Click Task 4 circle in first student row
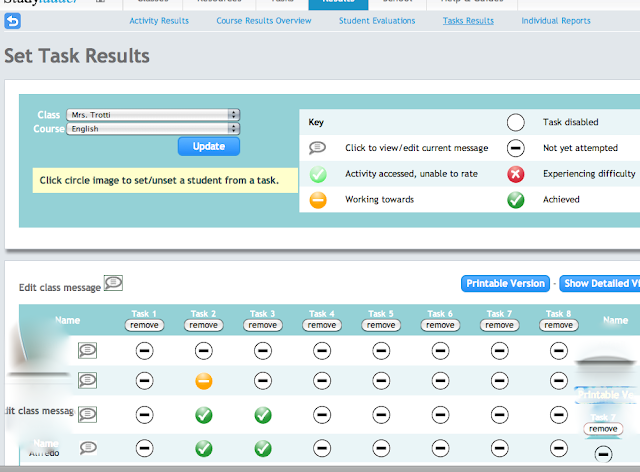The width and height of the screenshot is (640, 472). (x=322, y=351)
